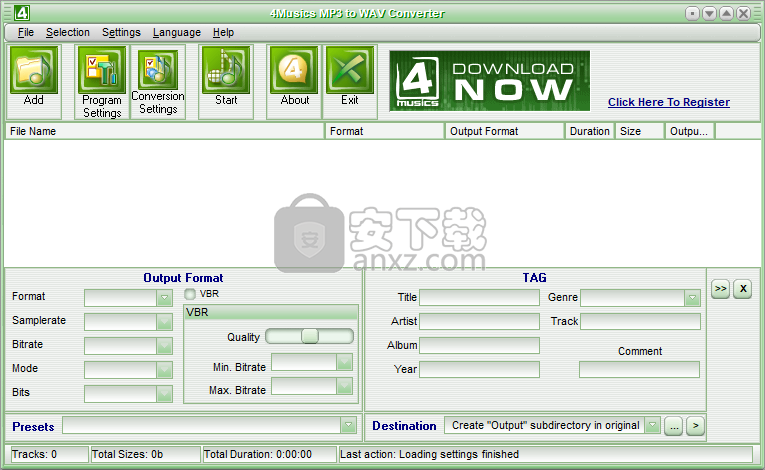Screen dimensions: 765x470
Task: Open the Selection menu
Action: 68,32
